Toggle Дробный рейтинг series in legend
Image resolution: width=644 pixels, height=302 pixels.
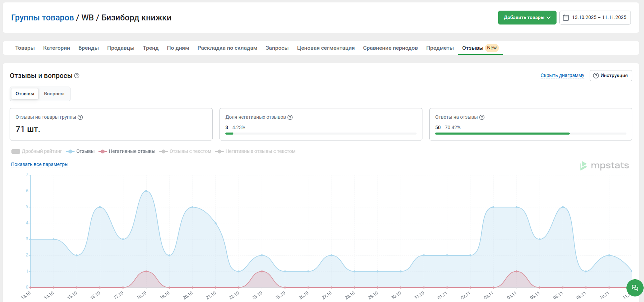[x=37, y=151]
